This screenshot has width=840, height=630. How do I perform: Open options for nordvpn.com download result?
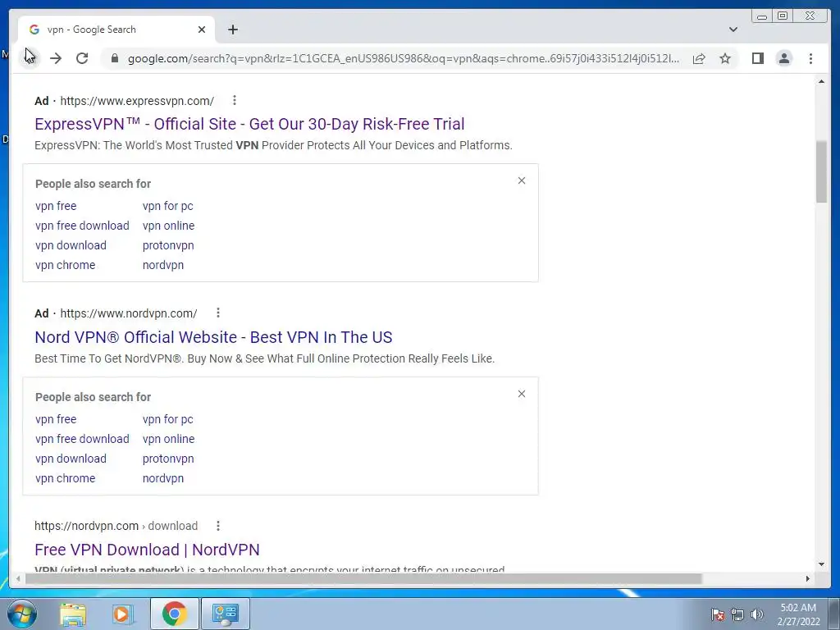click(217, 526)
